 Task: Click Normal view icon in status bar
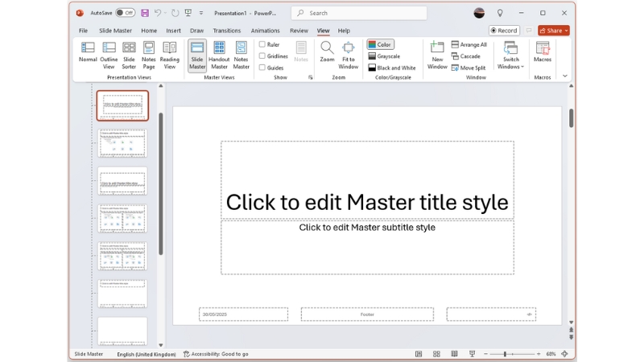pyautogui.click(x=419, y=354)
